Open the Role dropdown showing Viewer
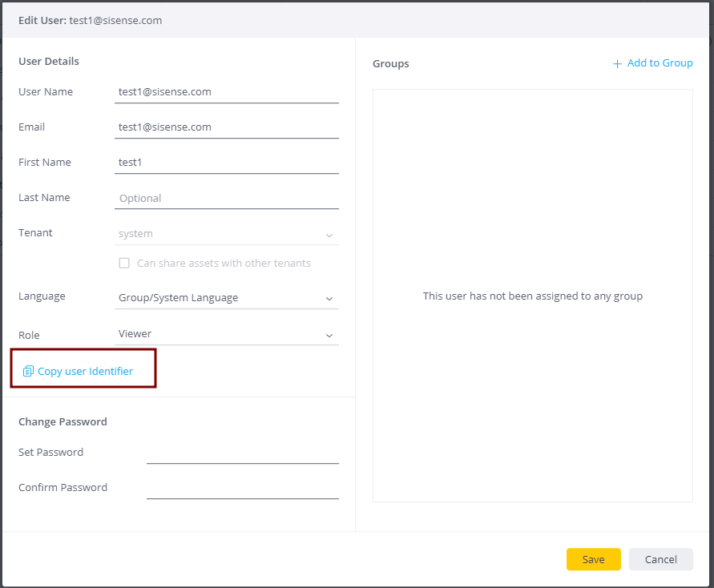The image size is (714, 588). point(226,334)
